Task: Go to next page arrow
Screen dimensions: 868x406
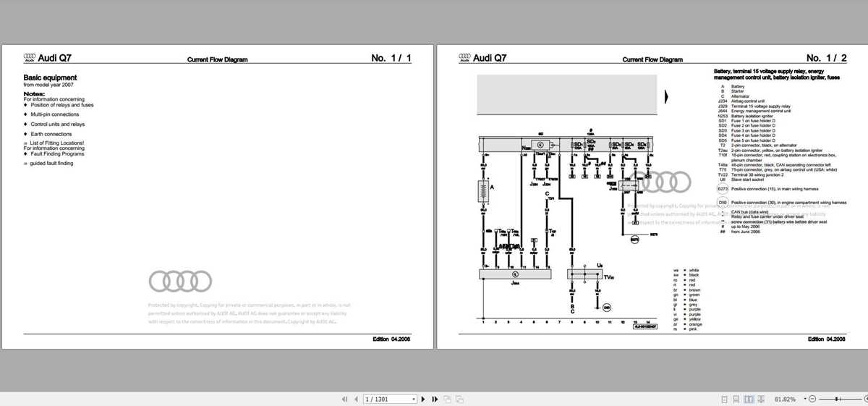Action: 424,399
